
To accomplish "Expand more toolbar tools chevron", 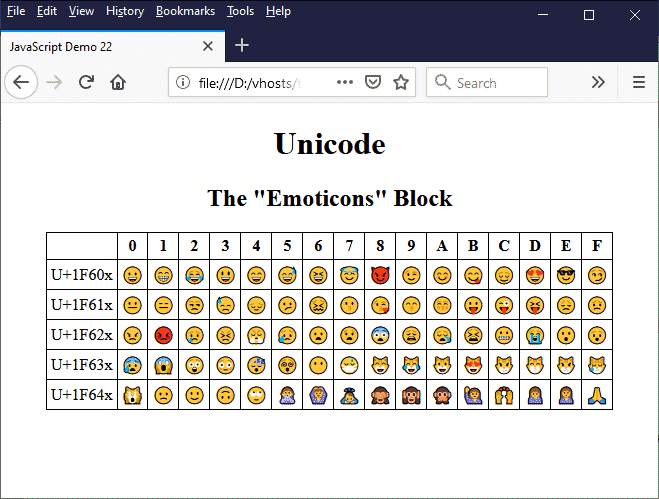I will coord(598,82).
